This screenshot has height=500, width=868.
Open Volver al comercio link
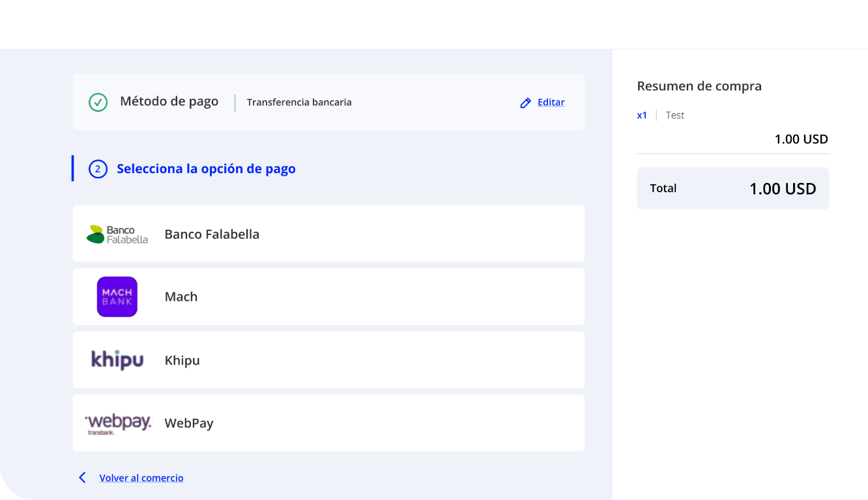tap(141, 478)
